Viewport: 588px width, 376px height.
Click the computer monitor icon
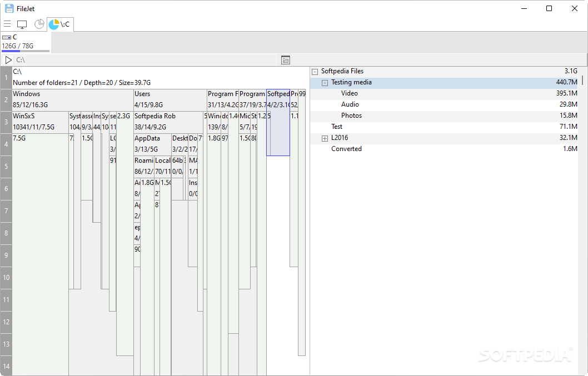pyautogui.click(x=22, y=24)
